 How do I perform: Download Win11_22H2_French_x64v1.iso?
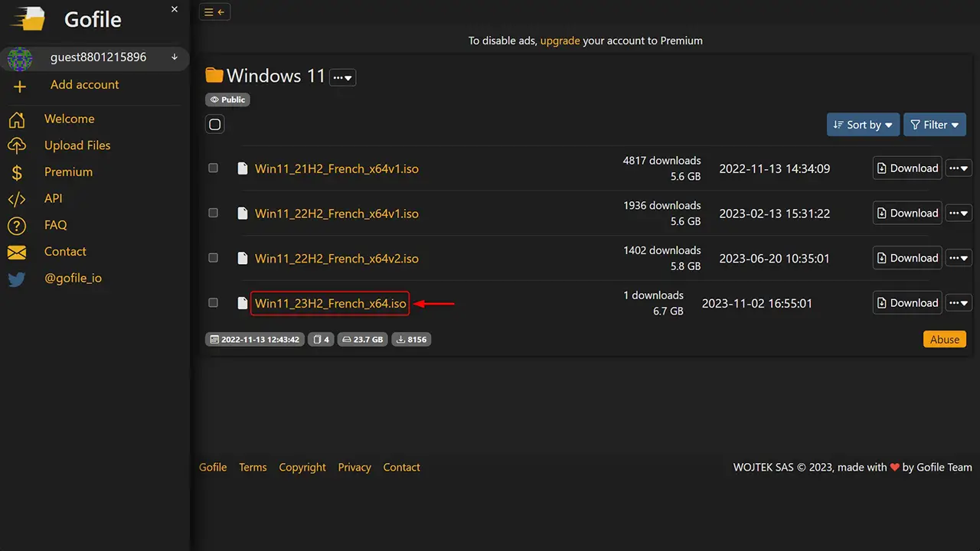coord(907,213)
